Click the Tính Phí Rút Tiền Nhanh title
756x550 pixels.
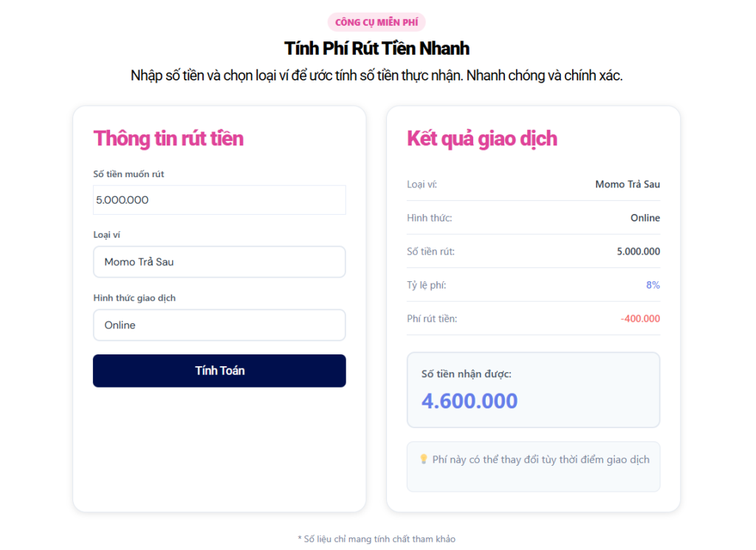click(x=377, y=49)
